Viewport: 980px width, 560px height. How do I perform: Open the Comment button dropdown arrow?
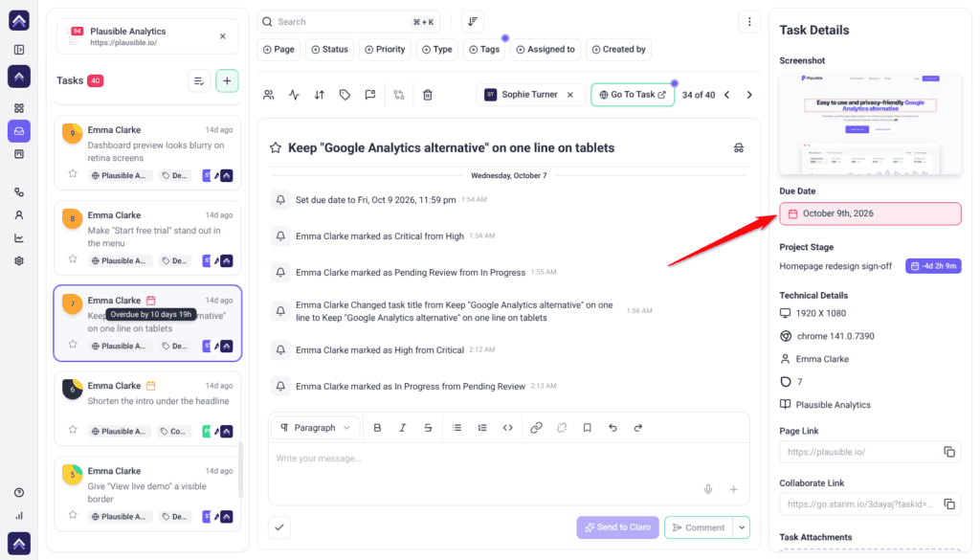pyautogui.click(x=742, y=527)
